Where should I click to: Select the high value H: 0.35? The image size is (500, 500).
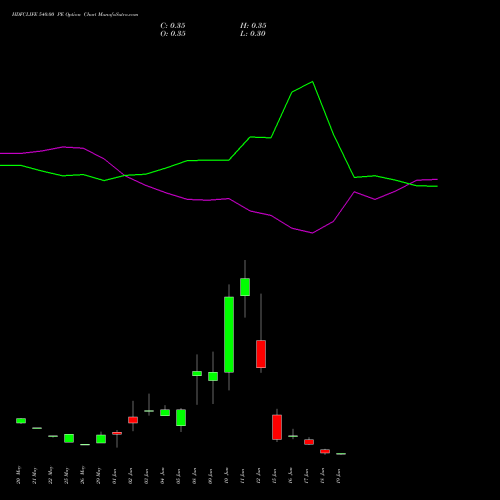[253, 26]
